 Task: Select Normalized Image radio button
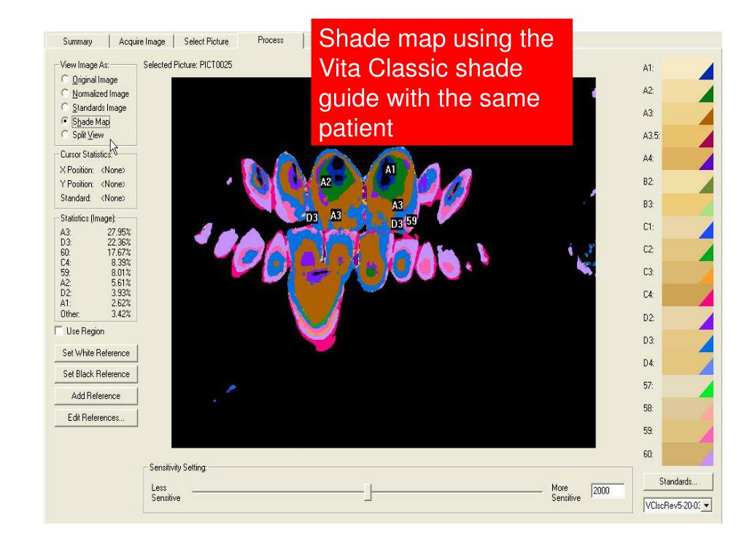coord(96,94)
